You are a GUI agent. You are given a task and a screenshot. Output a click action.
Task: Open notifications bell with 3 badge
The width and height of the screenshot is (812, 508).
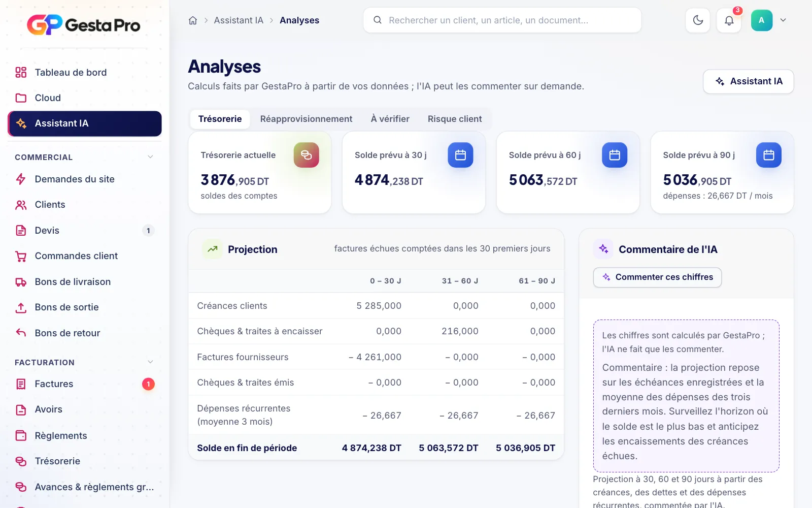(x=729, y=20)
